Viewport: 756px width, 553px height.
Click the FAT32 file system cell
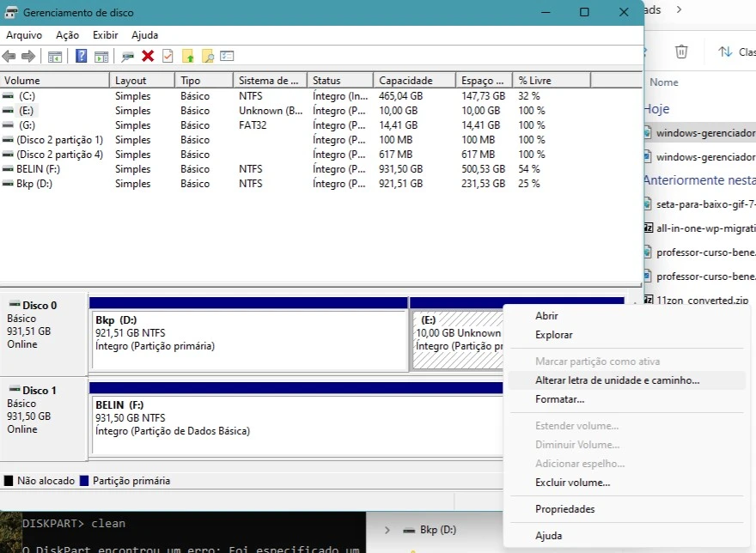click(253, 125)
